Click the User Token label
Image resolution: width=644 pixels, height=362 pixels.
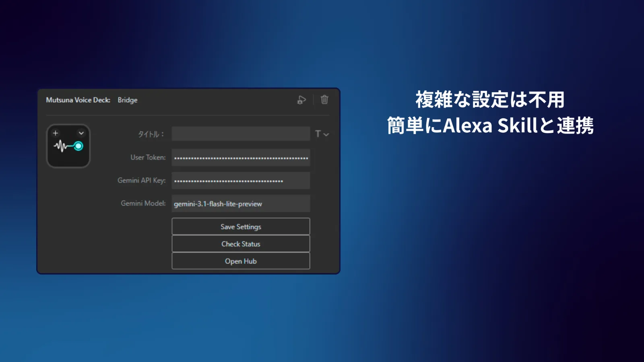point(148,157)
